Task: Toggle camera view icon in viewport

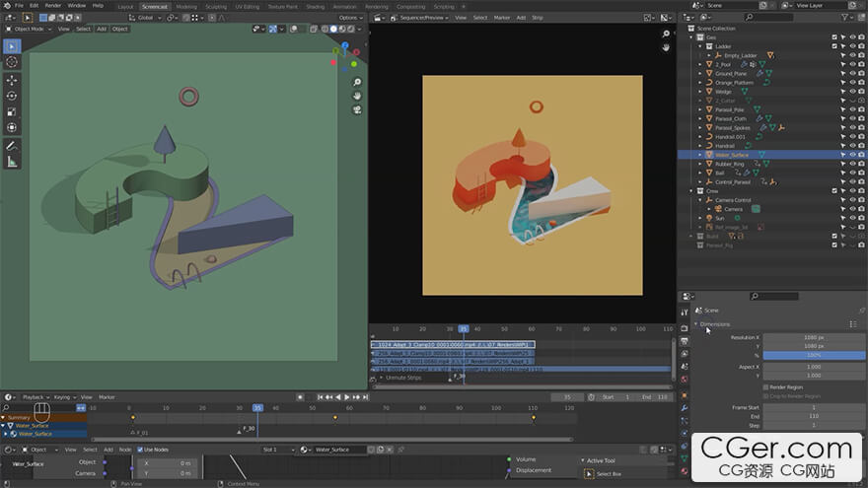Action: [356, 109]
